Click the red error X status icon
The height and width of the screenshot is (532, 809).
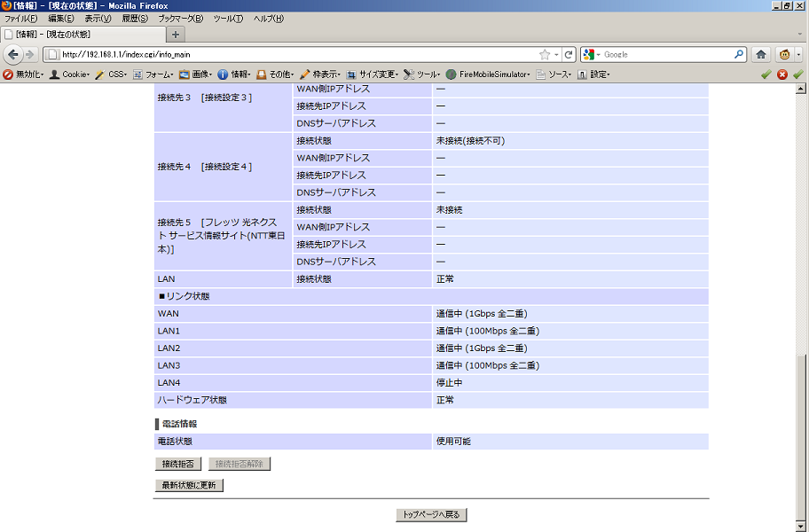point(782,74)
